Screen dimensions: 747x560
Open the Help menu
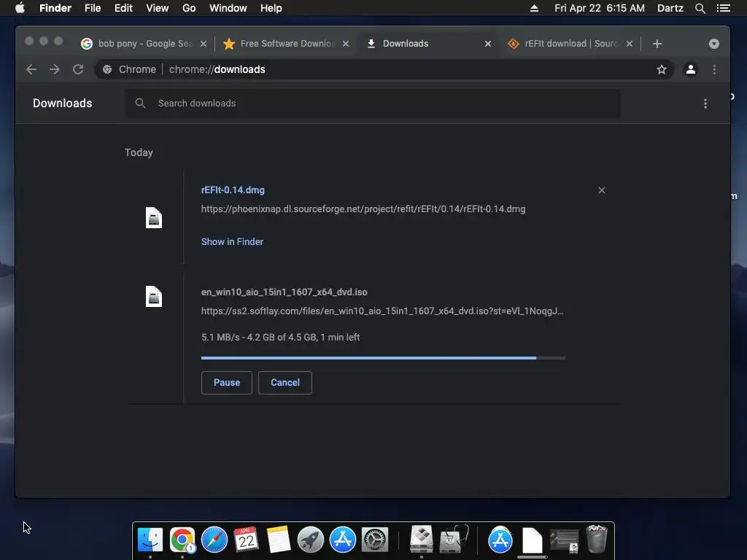(x=271, y=8)
